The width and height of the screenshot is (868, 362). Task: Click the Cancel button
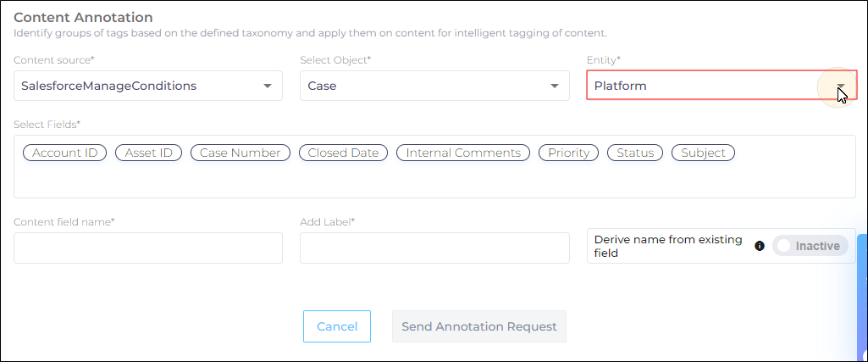336,326
